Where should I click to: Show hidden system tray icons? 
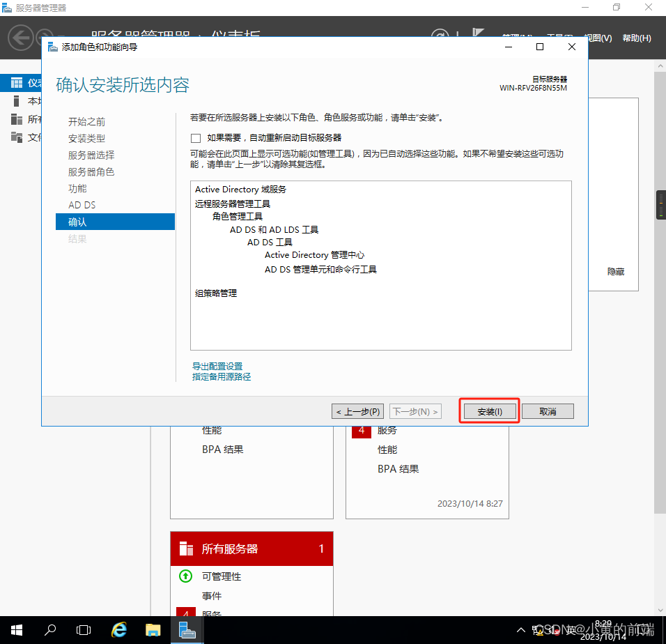[520, 630]
